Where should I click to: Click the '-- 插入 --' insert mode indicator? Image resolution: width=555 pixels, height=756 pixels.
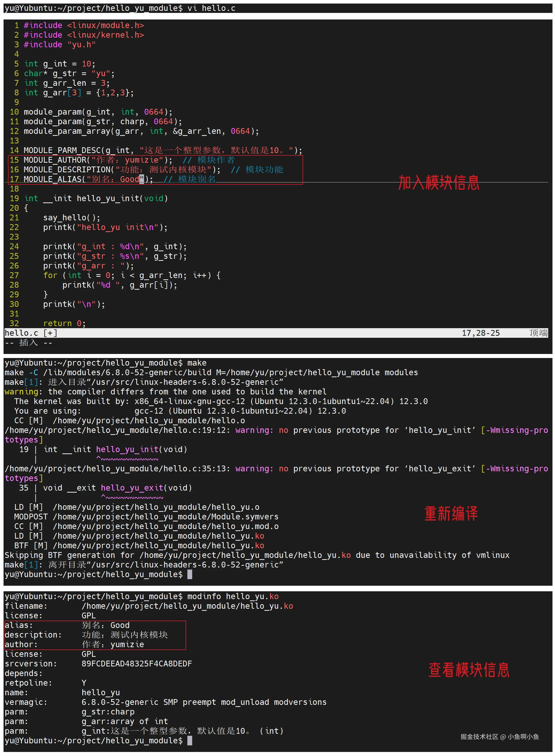[x=29, y=343]
